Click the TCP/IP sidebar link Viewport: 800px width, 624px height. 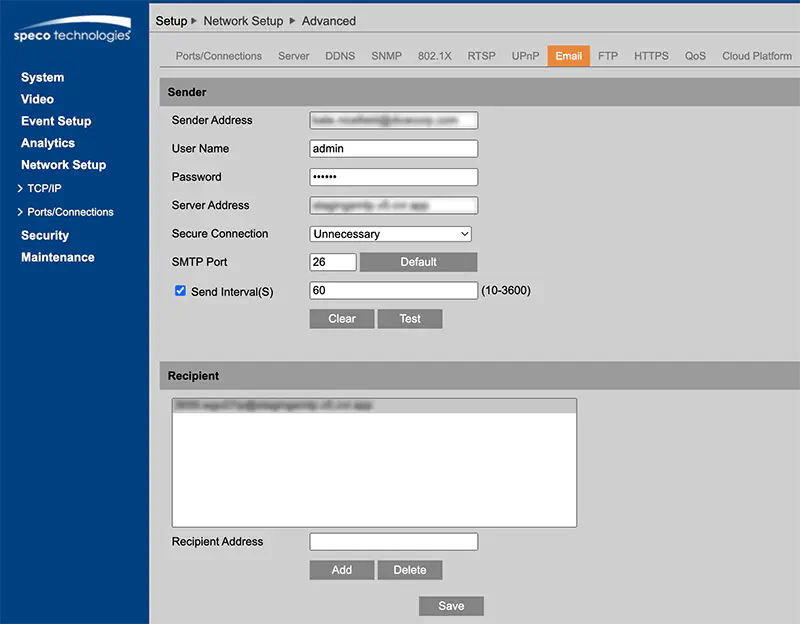[x=44, y=188]
